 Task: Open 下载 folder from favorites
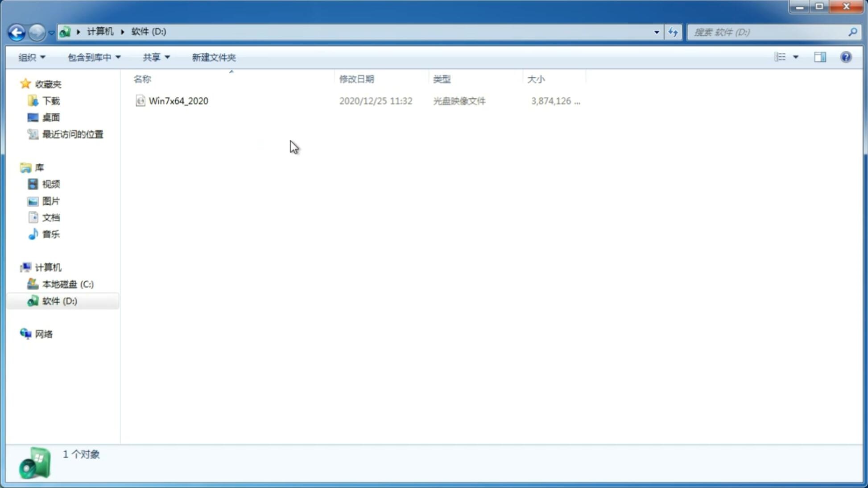[51, 101]
